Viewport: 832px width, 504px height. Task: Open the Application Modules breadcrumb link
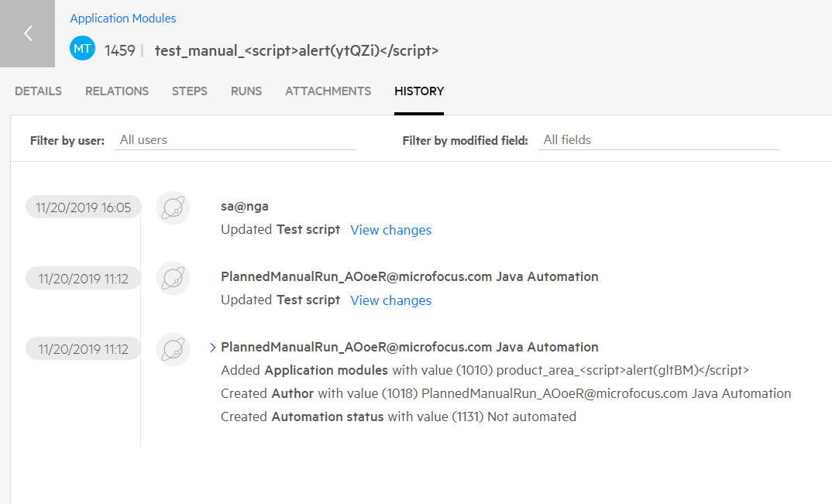tap(123, 19)
